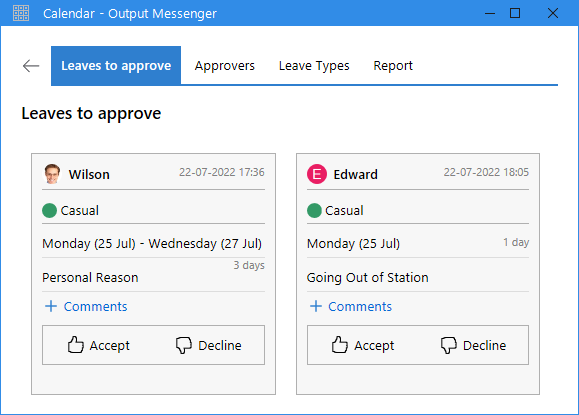The width and height of the screenshot is (579, 415).
Task: Switch to the Leave Types tab
Action: [x=314, y=66]
